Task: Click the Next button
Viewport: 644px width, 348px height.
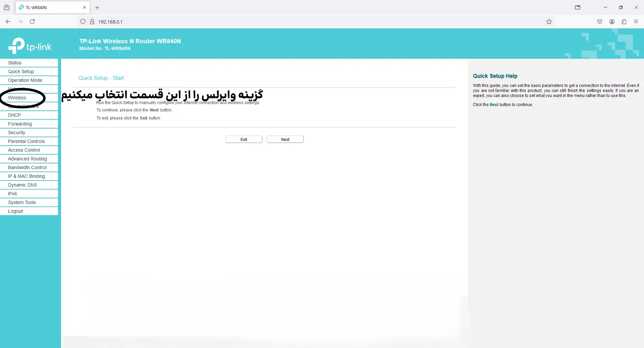Action: (285, 139)
